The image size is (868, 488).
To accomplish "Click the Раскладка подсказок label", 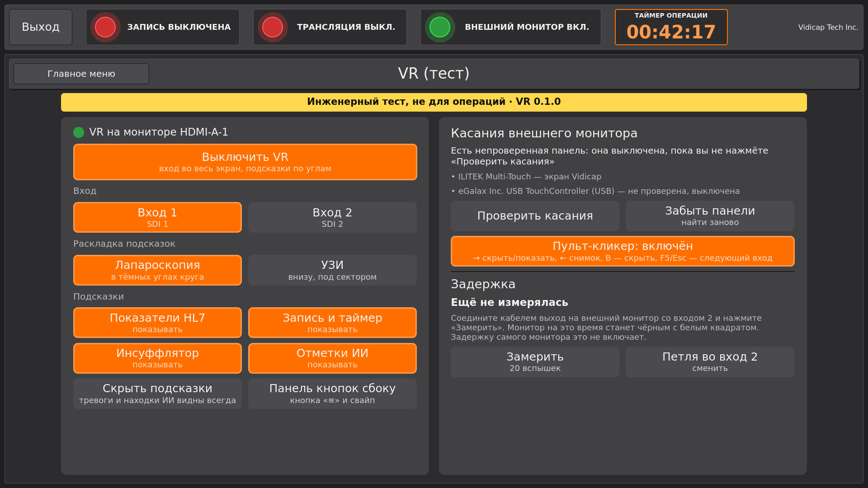I will tap(124, 244).
